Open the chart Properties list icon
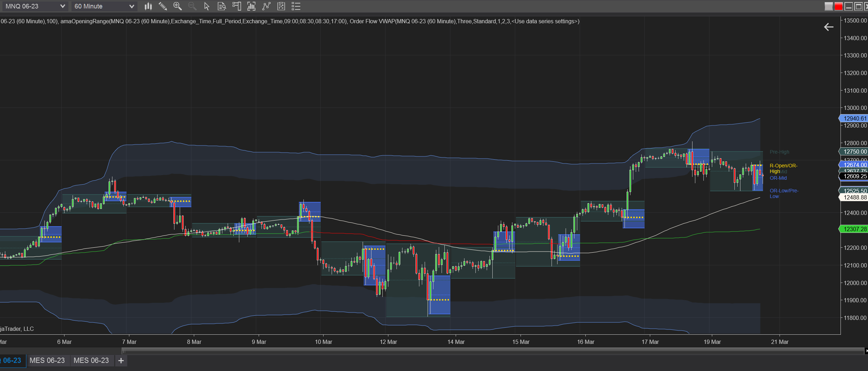This screenshot has height=371, width=868. click(296, 6)
